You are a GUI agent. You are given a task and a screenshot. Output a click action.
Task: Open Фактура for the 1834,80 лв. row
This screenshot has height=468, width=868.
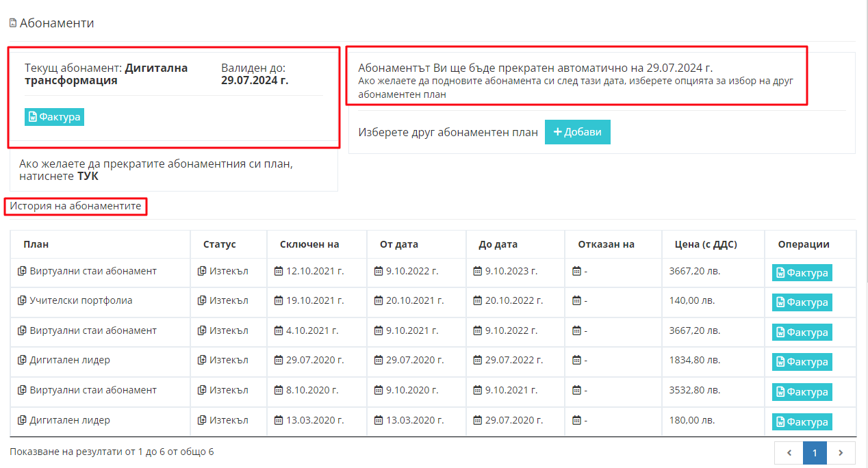pyautogui.click(x=802, y=362)
